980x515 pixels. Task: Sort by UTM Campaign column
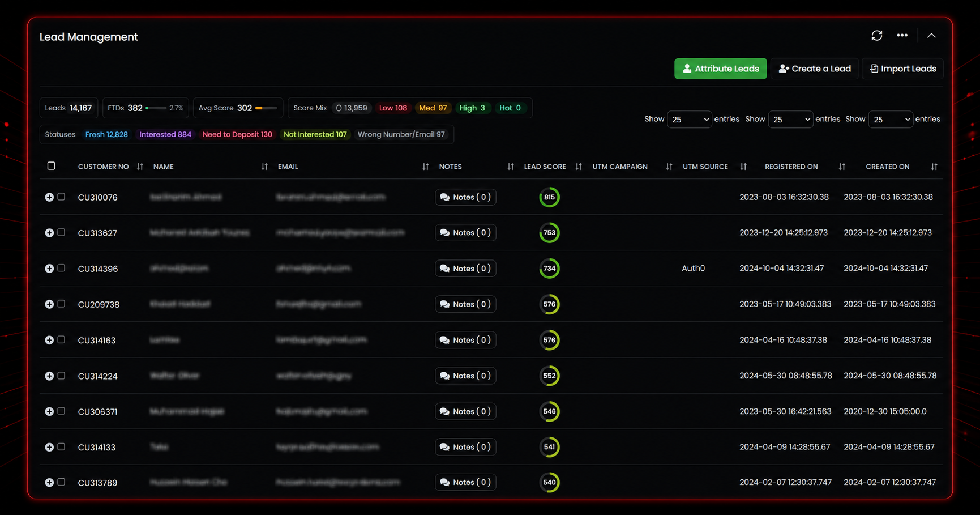[669, 167]
